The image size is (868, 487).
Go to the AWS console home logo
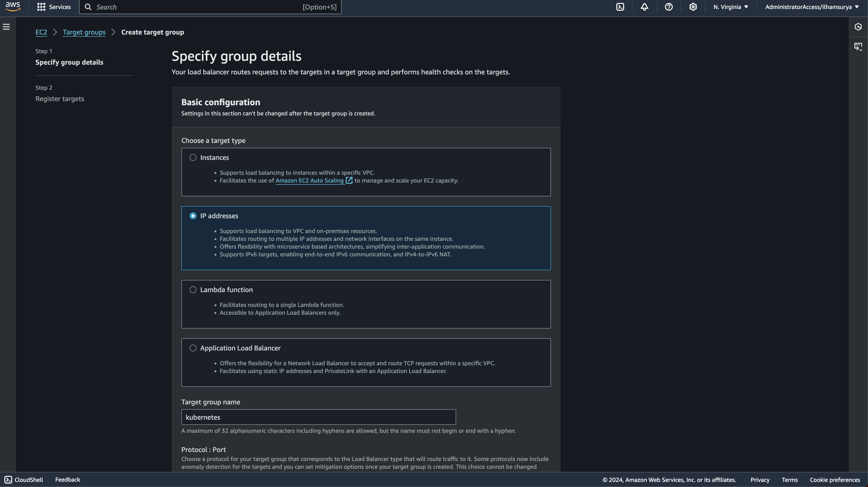(13, 7)
